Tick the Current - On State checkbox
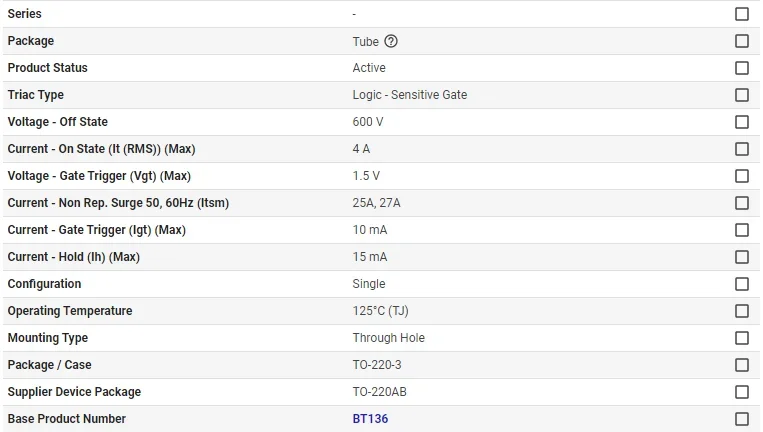This screenshot has height=432, width=763. [742, 149]
